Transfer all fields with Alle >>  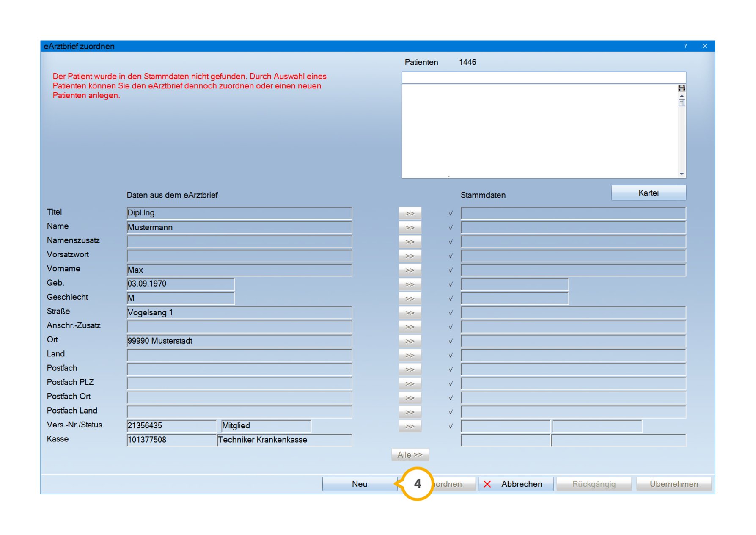point(410,455)
